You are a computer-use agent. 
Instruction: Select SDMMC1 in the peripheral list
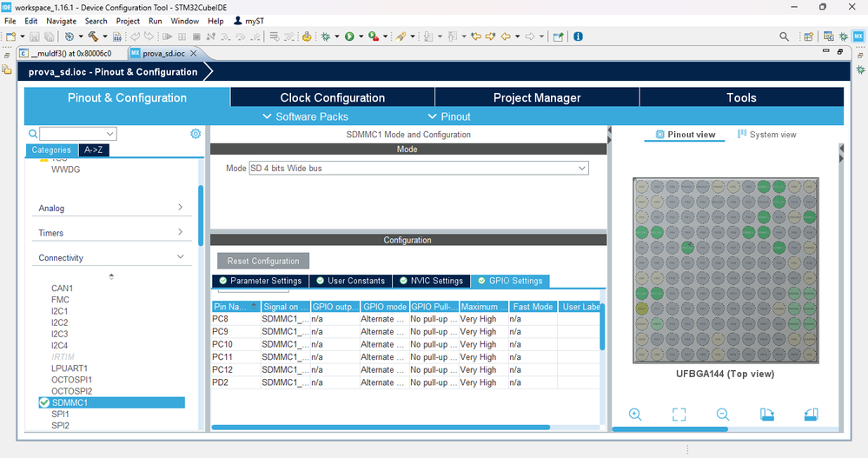point(111,402)
